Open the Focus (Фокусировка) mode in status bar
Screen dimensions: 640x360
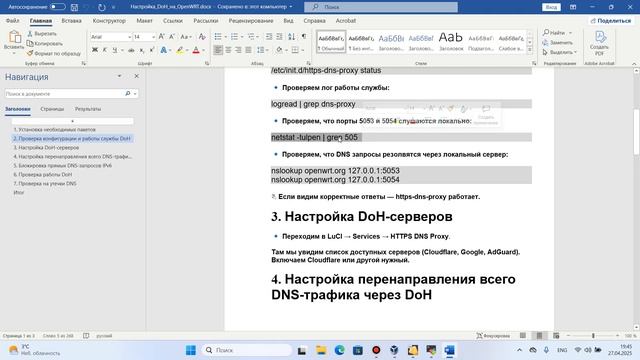(493, 336)
